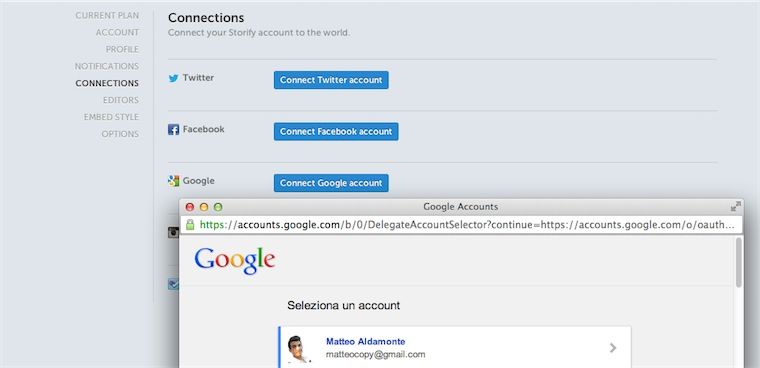Open the Current Plan settings section
This screenshot has height=368, width=760.
pyautogui.click(x=107, y=16)
